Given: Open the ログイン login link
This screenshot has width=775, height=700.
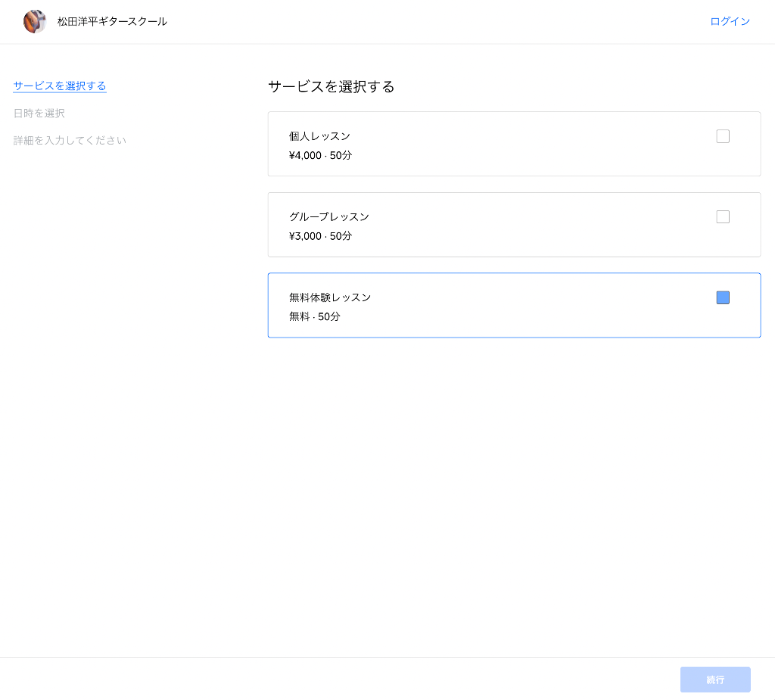Looking at the screenshot, I should coord(730,22).
